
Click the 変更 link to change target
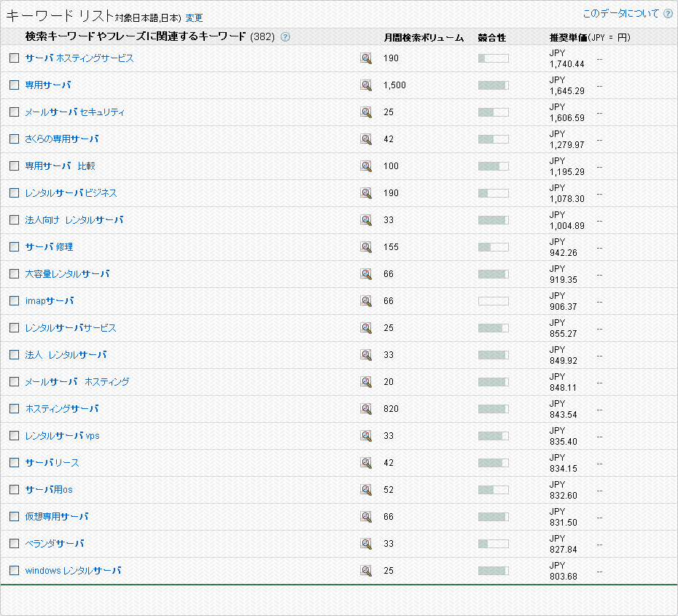click(x=194, y=18)
